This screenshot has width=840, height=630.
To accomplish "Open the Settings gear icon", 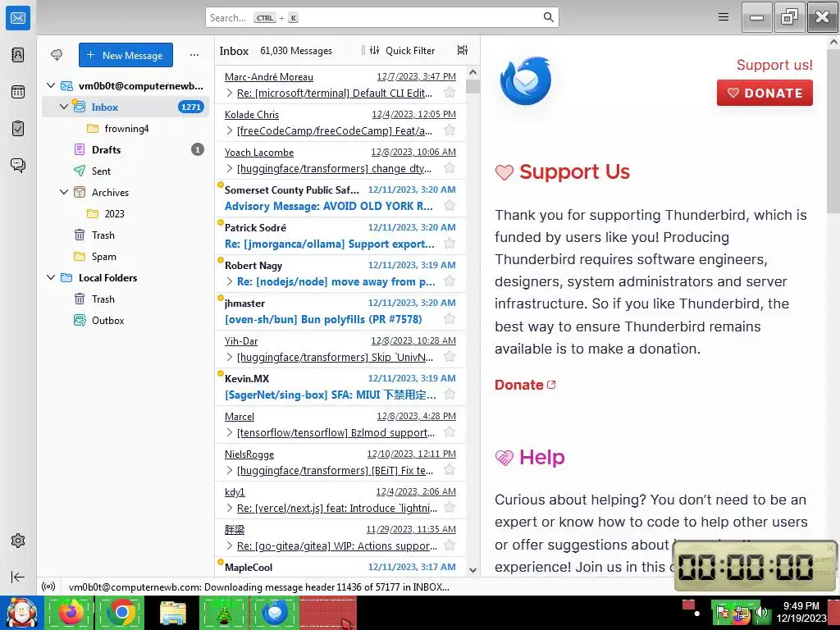I will tap(18, 541).
